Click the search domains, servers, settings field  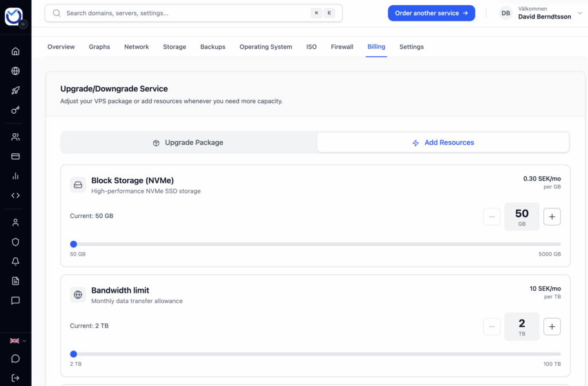point(184,13)
